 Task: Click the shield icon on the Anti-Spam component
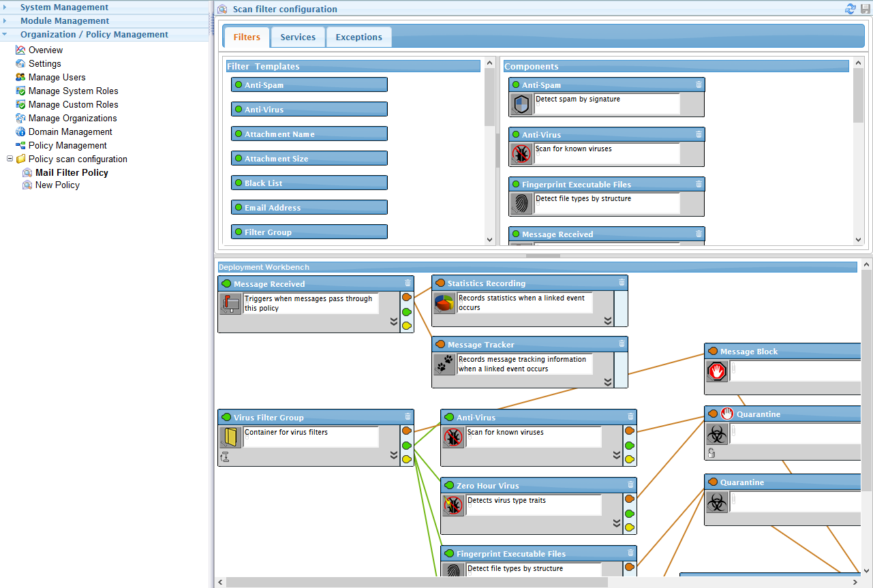click(521, 104)
